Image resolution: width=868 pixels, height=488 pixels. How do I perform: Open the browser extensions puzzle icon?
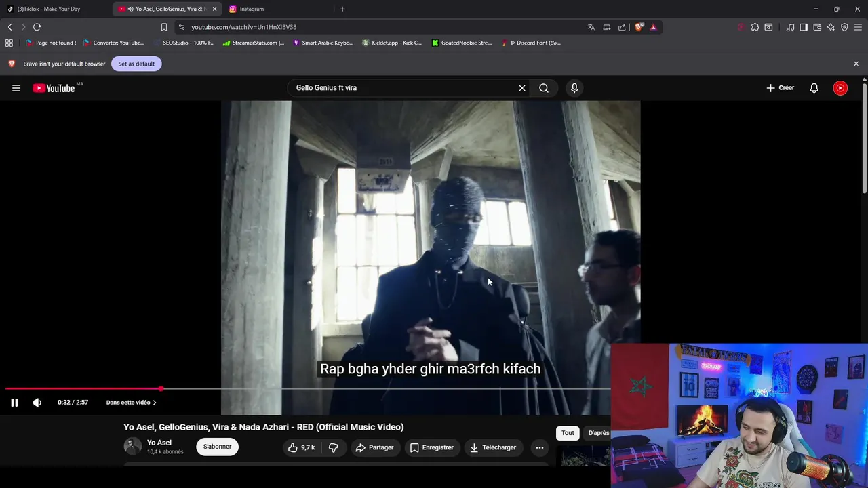click(x=755, y=27)
